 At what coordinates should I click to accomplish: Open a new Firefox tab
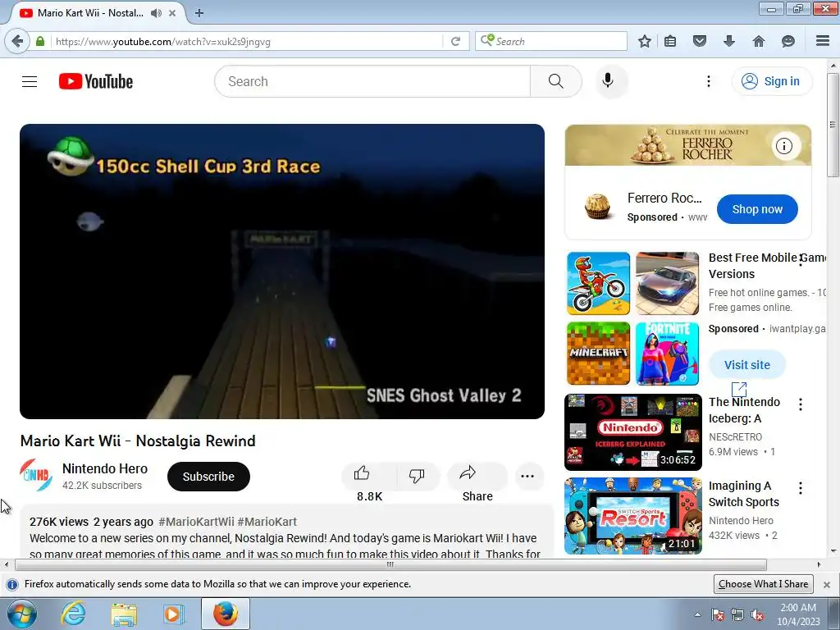pyautogui.click(x=199, y=13)
